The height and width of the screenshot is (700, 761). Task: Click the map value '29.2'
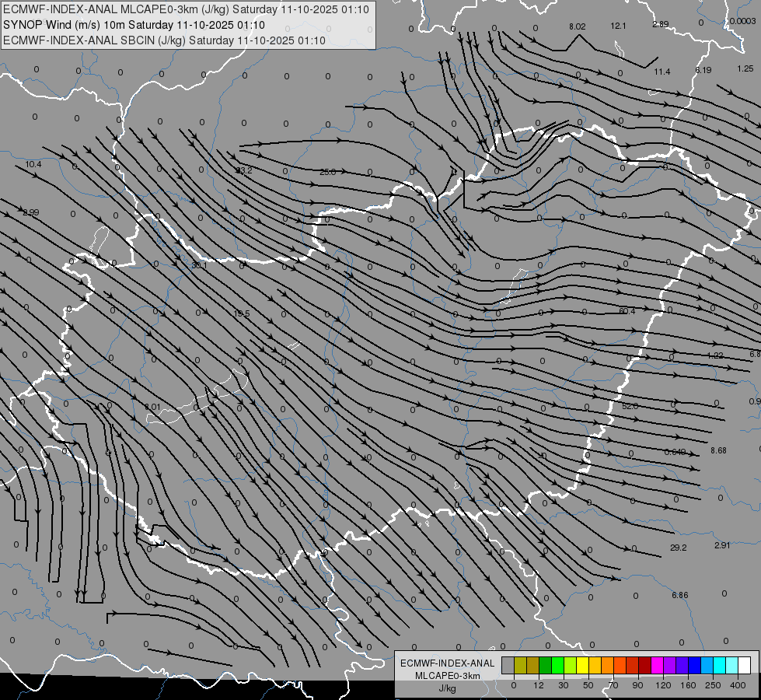pos(678,548)
